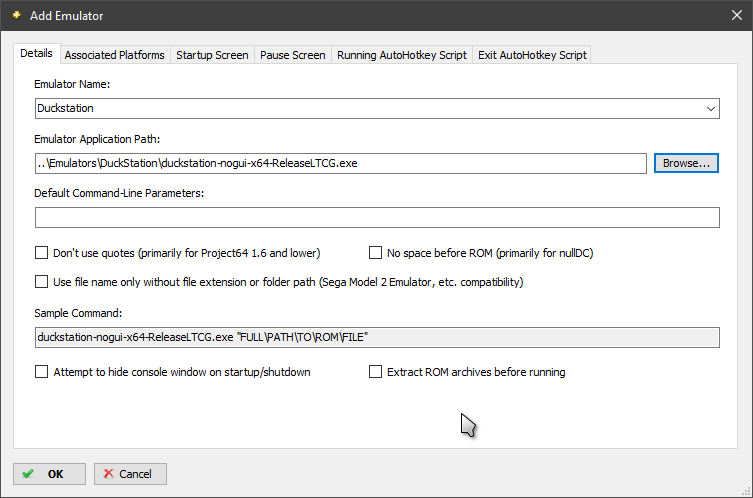Confirm with the OK button
Image resolution: width=753 pixels, height=498 pixels.
49,474
